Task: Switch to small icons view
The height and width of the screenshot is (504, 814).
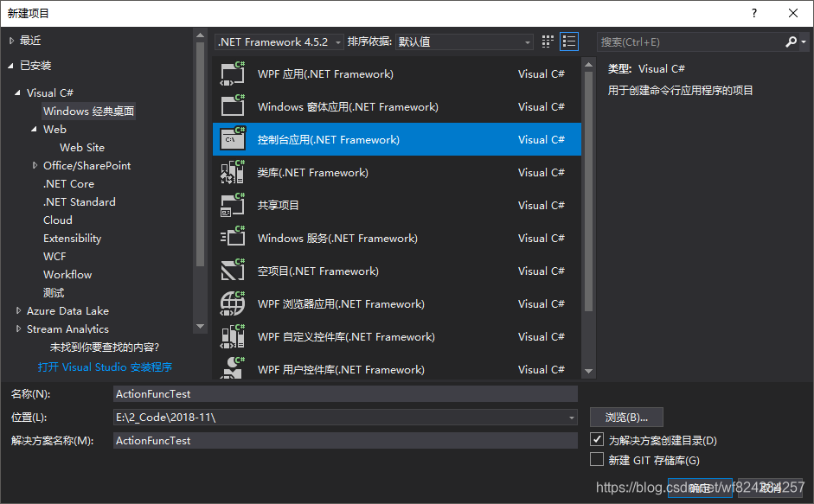Action: [548, 41]
